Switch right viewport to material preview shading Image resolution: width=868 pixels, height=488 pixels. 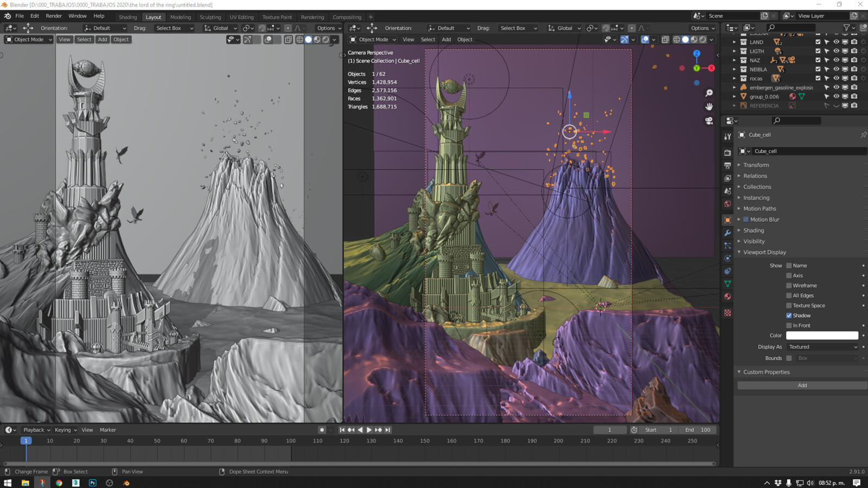(694, 40)
